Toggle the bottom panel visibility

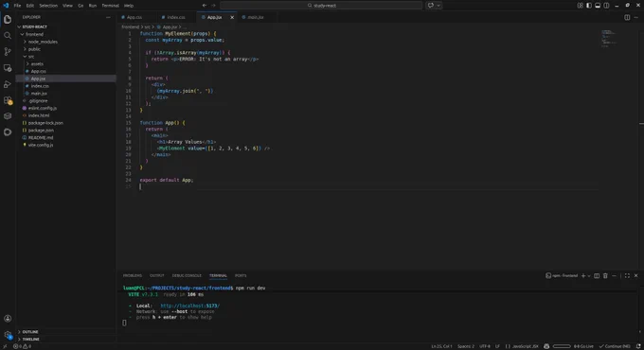tap(598, 6)
